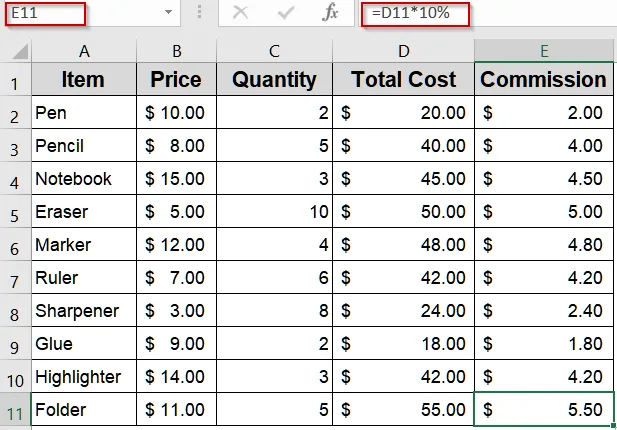Click the $ 11.00 price cell
The height and width of the screenshot is (430, 617).
click(x=177, y=410)
